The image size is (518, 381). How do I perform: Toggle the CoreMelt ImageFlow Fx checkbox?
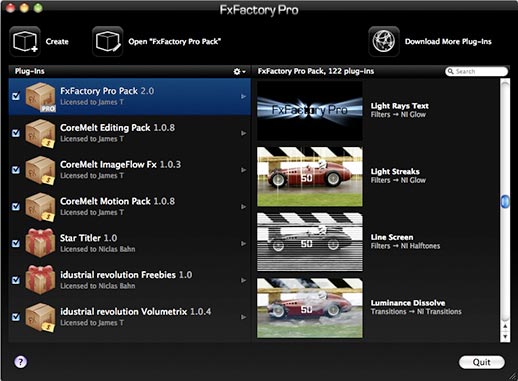click(16, 170)
